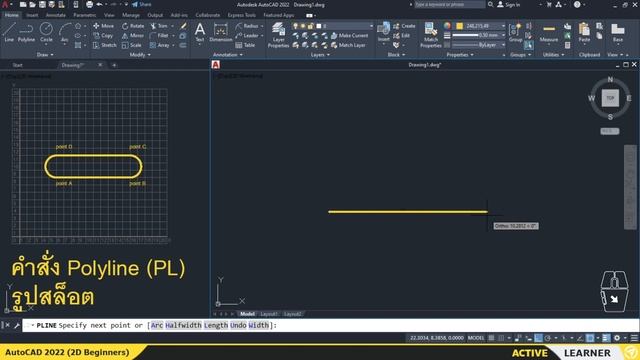Click the Fillet tool
640x360 pixels.
[x=159, y=36]
